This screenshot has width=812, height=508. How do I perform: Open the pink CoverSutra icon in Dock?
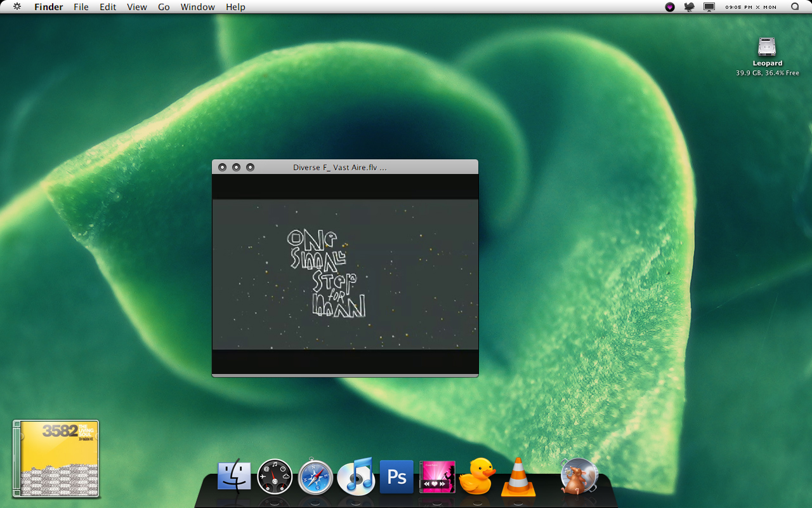point(437,477)
